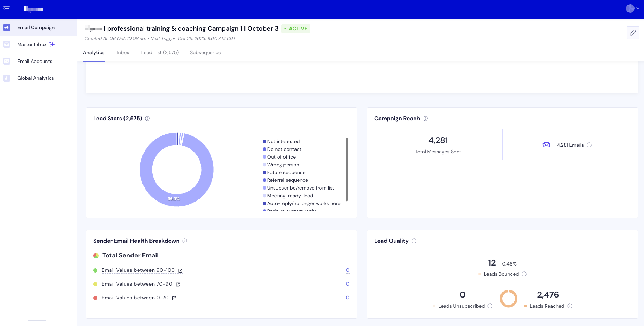The width and height of the screenshot is (644, 326).
Task: Click info icon next to Lead Stats
Action: click(x=147, y=119)
